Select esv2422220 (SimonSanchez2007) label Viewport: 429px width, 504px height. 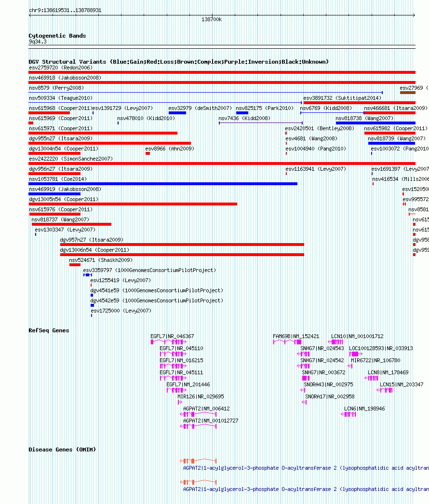(x=71, y=159)
